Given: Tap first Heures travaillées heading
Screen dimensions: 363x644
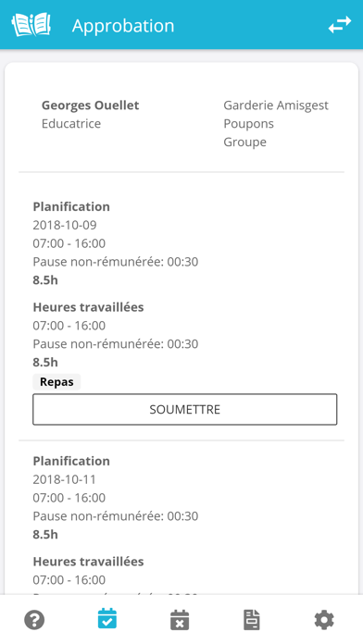Looking at the screenshot, I should 88,307.
